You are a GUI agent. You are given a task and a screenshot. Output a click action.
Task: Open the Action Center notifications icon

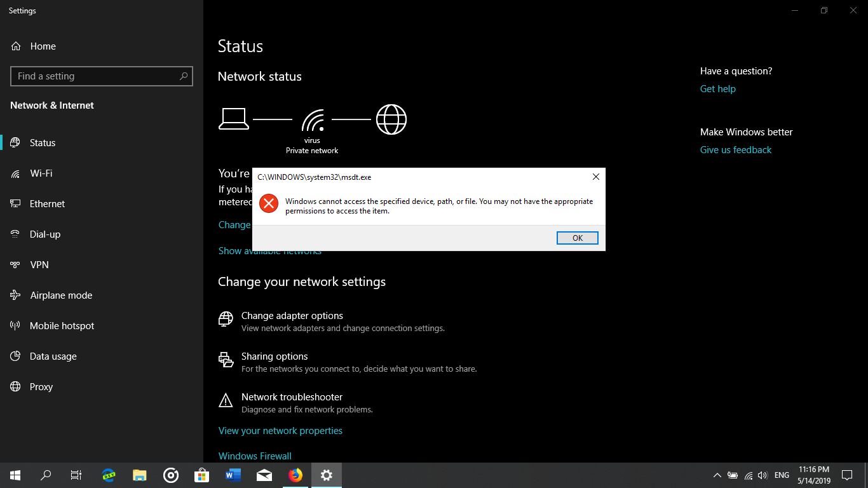[x=847, y=475]
